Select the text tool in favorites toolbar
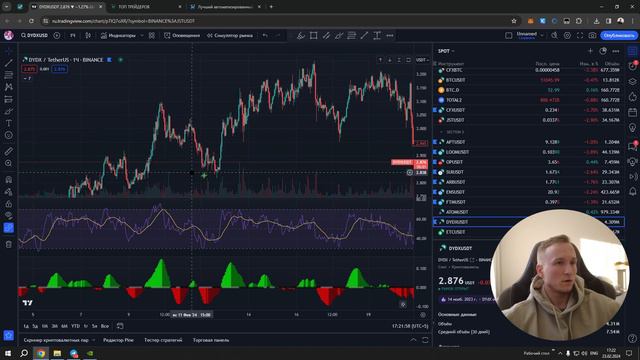The width and height of the screenshot is (640, 360). tap(377, 36)
